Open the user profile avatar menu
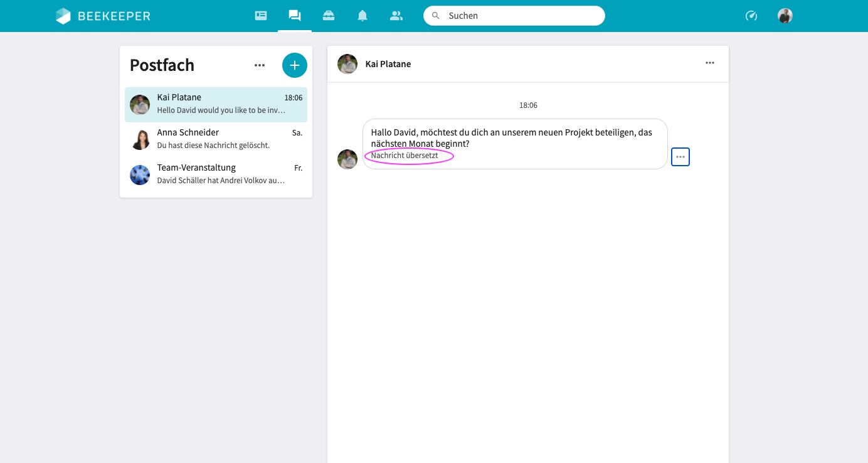The image size is (868, 463). 785,16
